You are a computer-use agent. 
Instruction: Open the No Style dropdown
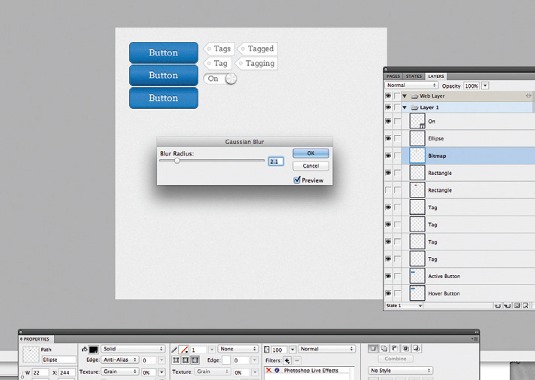pyautogui.click(x=401, y=370)
